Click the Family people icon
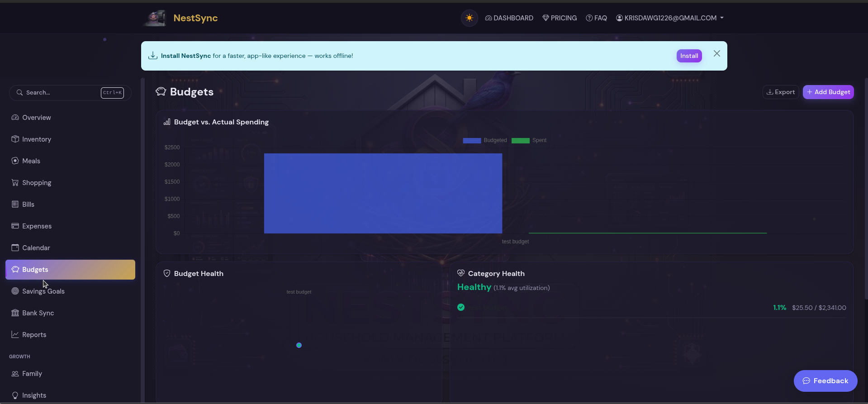This screenshot has width=868, height=404. click(15, 374)
